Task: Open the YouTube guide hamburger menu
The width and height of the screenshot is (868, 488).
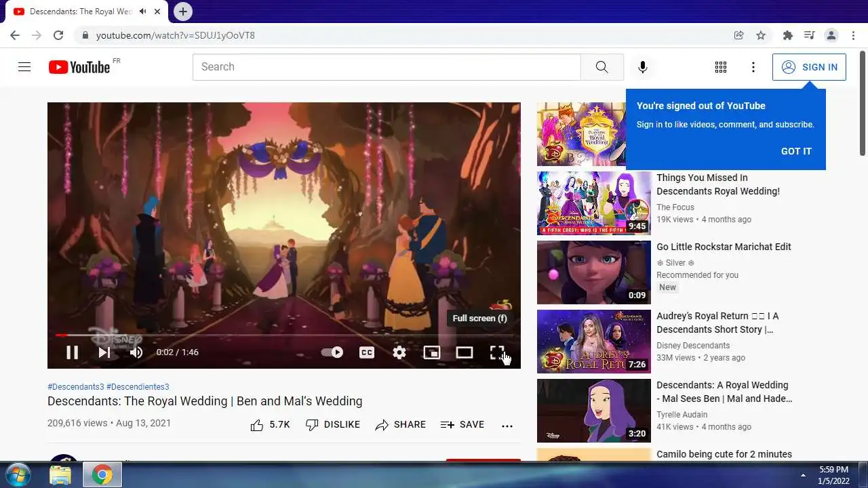Action: click(x=24, y=67)
